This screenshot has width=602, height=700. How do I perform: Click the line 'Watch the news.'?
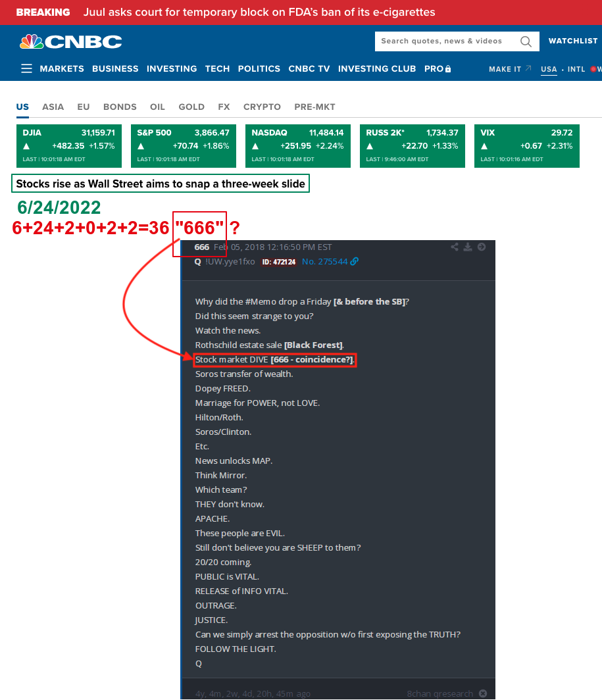(228, 330)
